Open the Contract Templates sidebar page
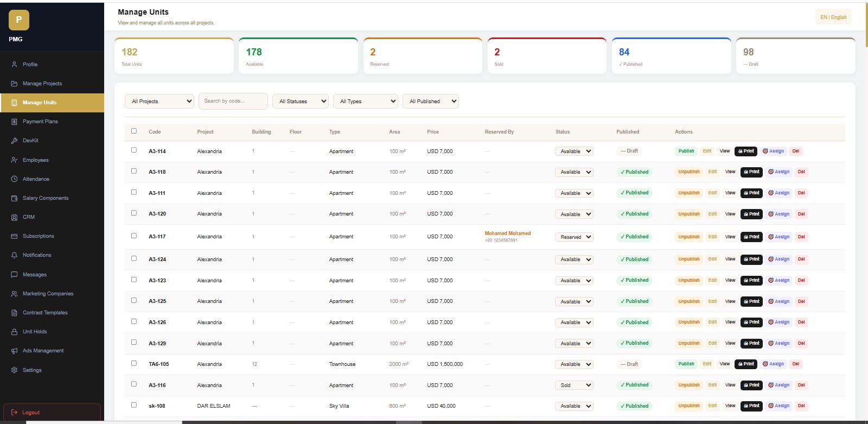The image size is (868, 424). [x=52, y=313]
